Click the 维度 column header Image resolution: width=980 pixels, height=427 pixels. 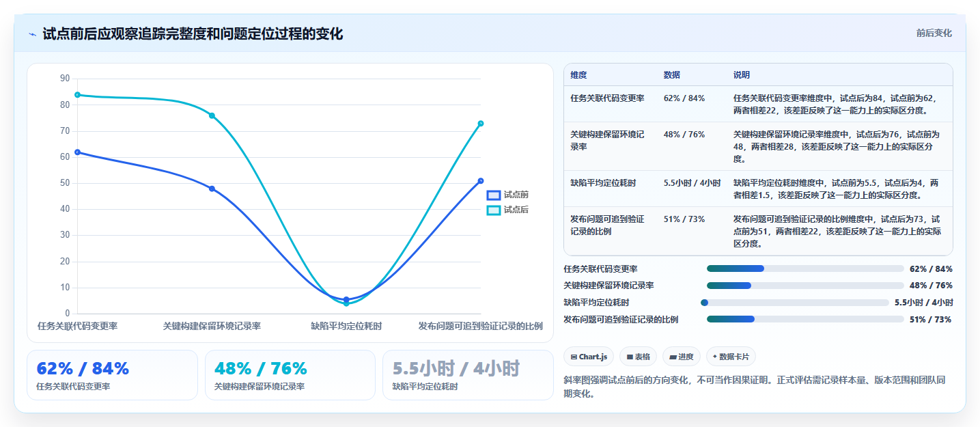pyautogui.click(x=578, y=75)
